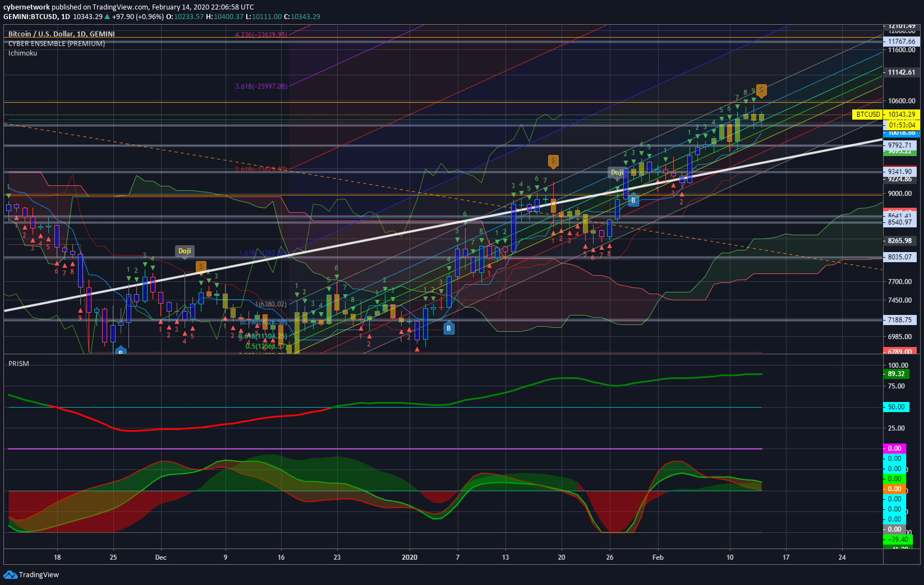Click the countdown timer label 01:53:04

pyautogui.click(x=902, y=125)
